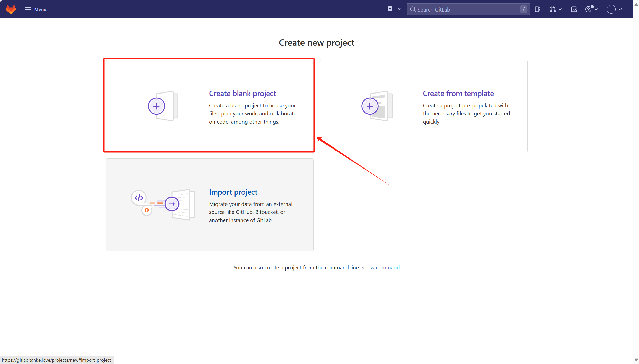Image resolution: width=639 pixels, height=364 pixels.
Task: Expand the create new dropdown chevron
Action: pyautogui.click(x=399, y=9)
